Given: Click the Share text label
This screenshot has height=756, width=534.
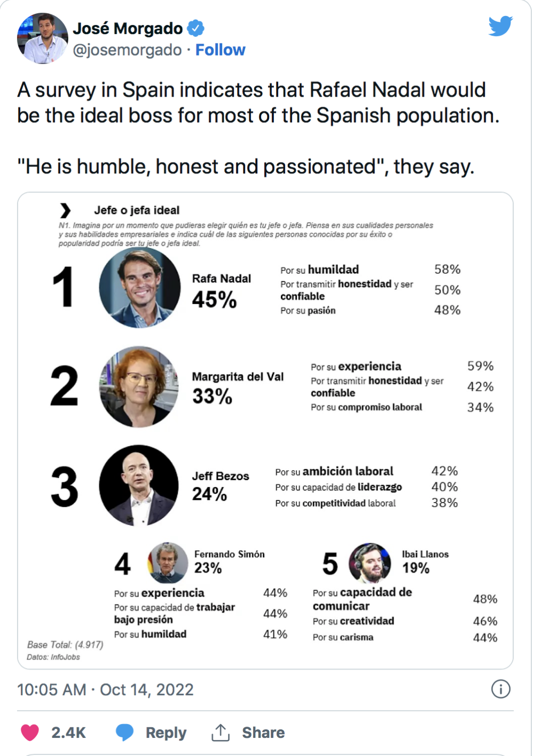Looking at the screenshot, I should click(263, 733).
